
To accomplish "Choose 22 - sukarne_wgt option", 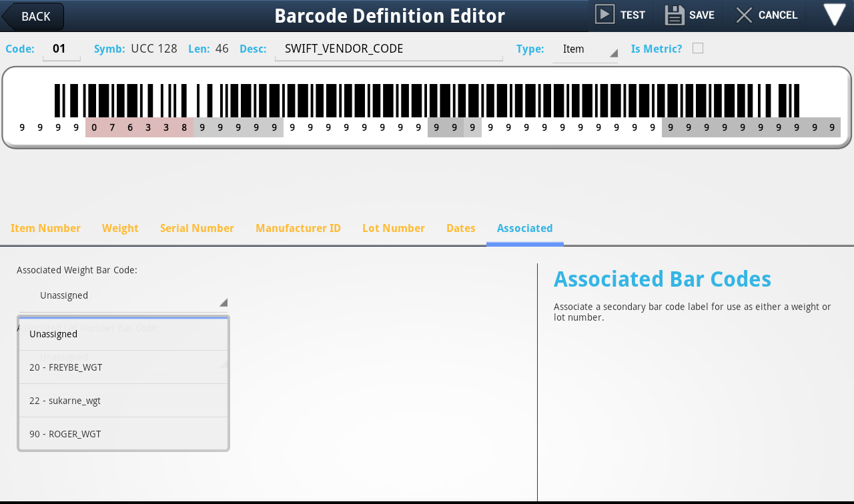I will pyautogui.click(x=123, y=401).
